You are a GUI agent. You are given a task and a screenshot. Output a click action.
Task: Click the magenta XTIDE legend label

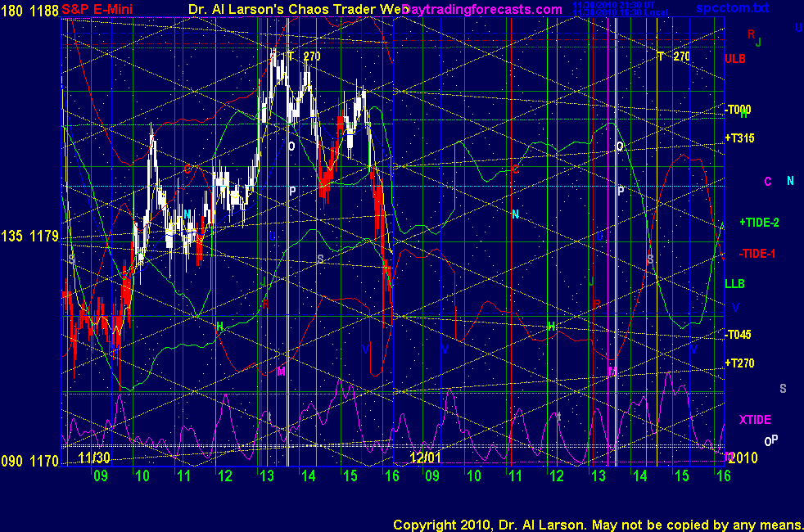tap(755, 420)
